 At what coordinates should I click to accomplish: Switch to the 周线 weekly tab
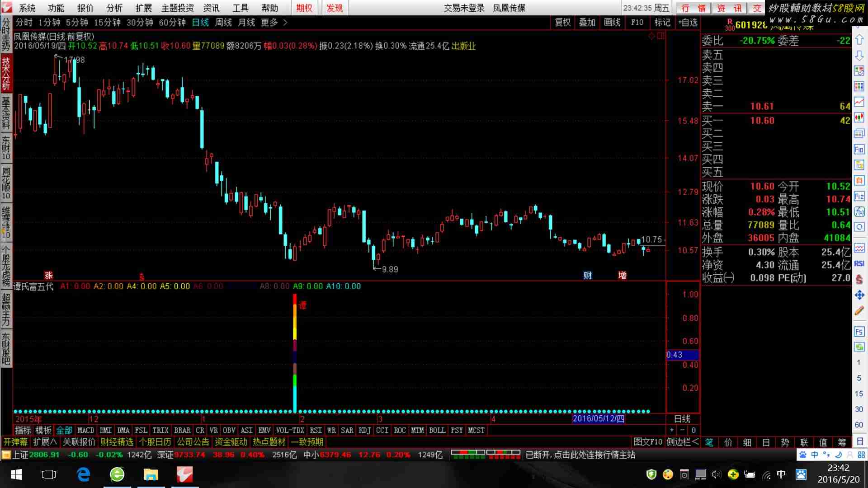coord(223,22)
